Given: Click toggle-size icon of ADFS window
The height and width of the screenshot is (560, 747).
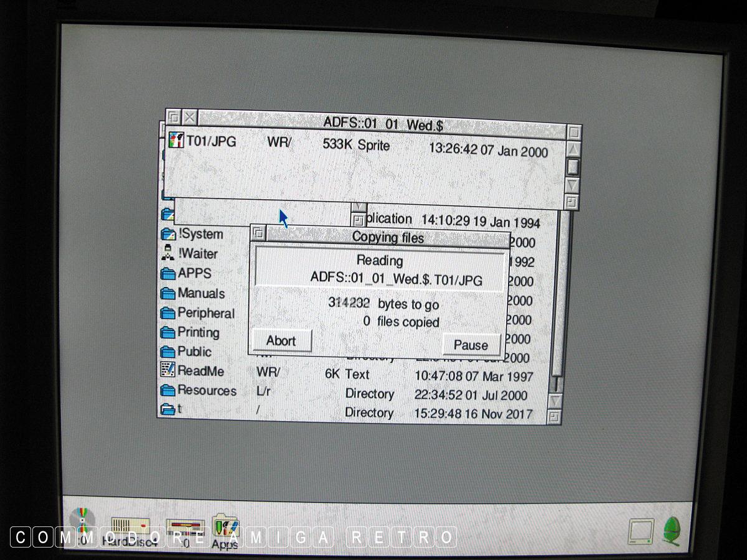Looking at the screenshot, I should tap(574, 132).
